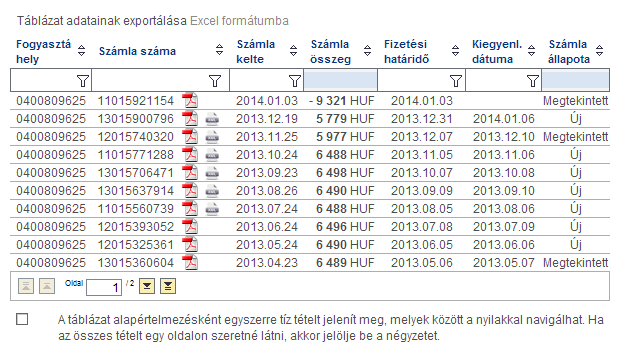Click the Számla kelte header link
The width and height of the screenshot is (636, 362).
256,52
